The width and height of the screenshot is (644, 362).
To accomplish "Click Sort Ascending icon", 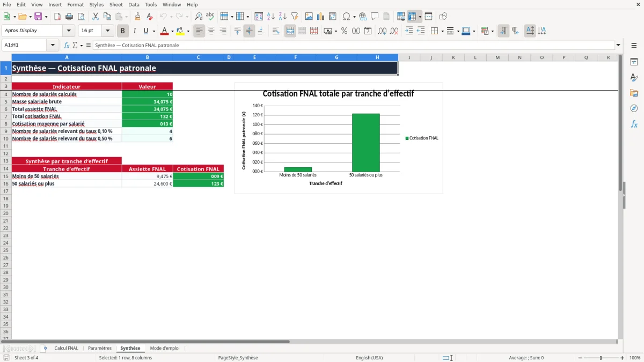I will click(271, 17).
